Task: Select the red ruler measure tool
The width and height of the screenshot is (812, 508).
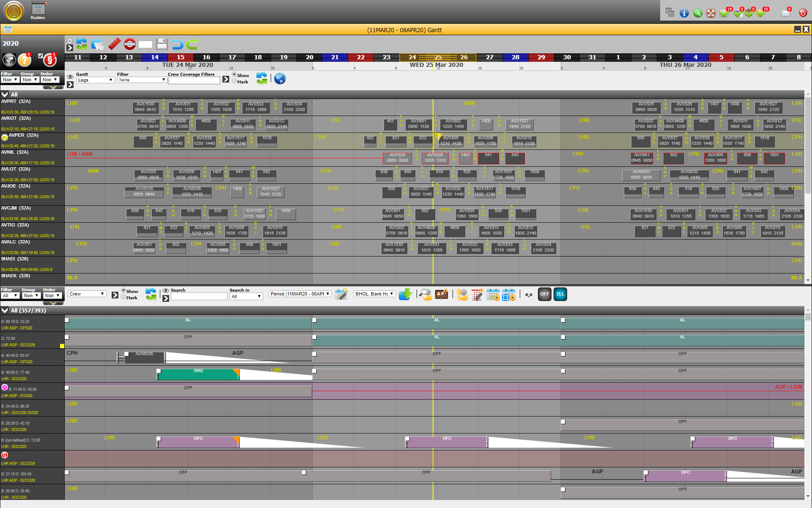Action: pos(114,44)
